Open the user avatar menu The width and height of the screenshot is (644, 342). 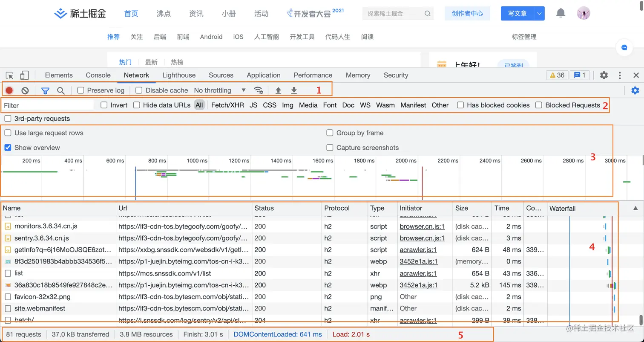[584, 13]
